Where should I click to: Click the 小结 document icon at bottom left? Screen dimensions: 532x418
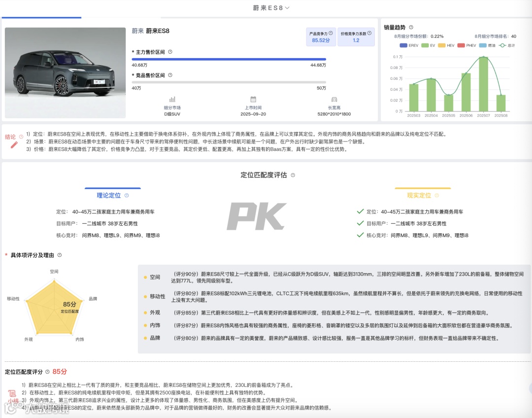pos(12,393)
